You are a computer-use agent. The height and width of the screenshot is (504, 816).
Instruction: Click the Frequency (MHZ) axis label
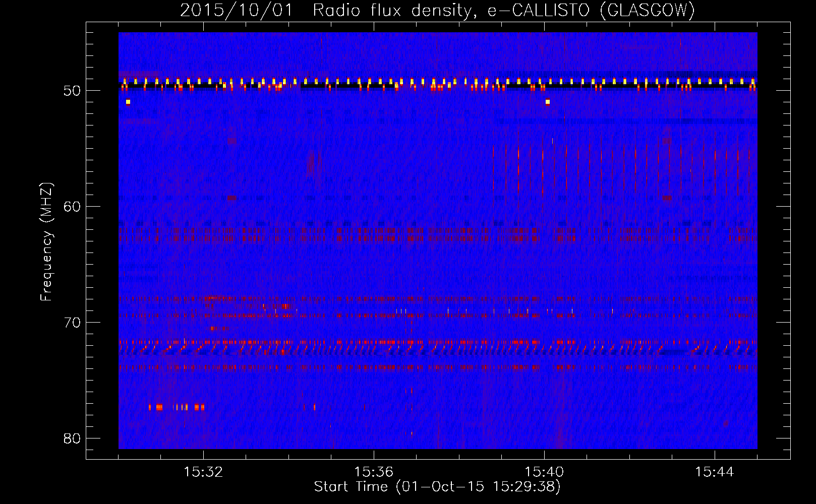[x=46, y=242]
